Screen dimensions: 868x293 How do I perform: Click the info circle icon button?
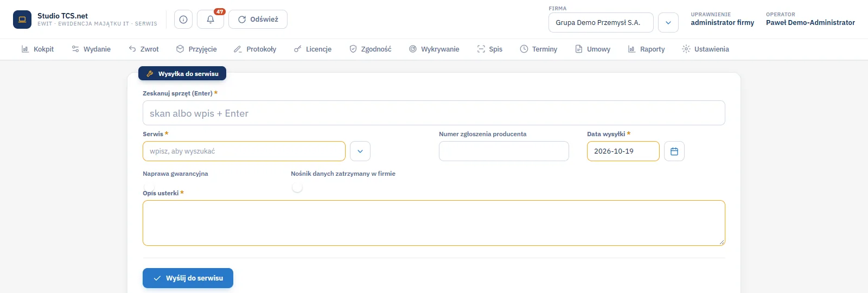pyautogui.click(x=183, y=20)
